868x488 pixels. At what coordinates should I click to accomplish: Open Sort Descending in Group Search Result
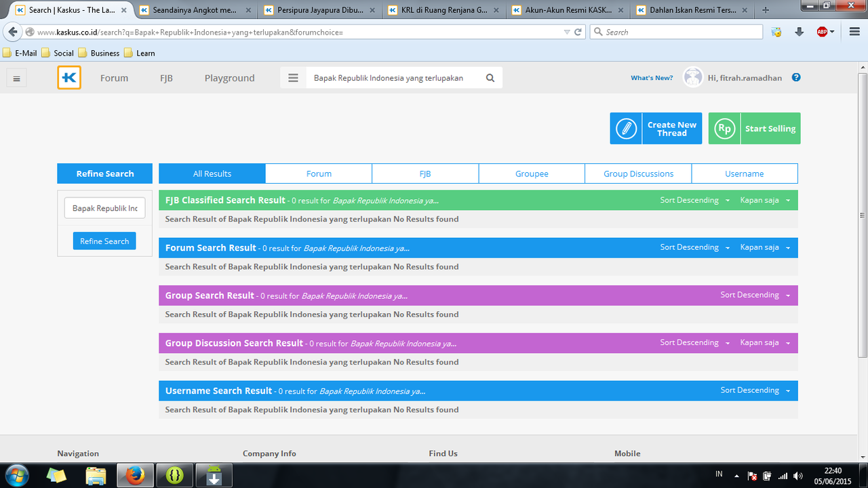click(755, 295)
